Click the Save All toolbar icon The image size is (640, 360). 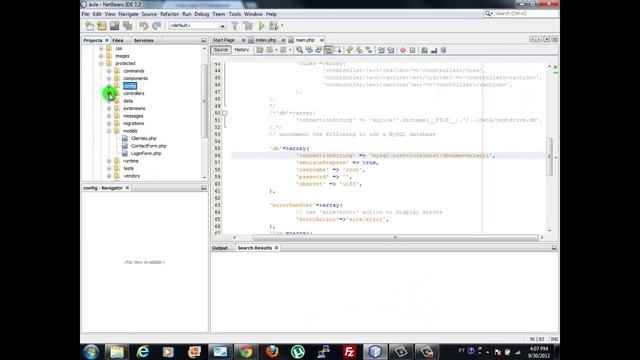[x=127, y=26]
